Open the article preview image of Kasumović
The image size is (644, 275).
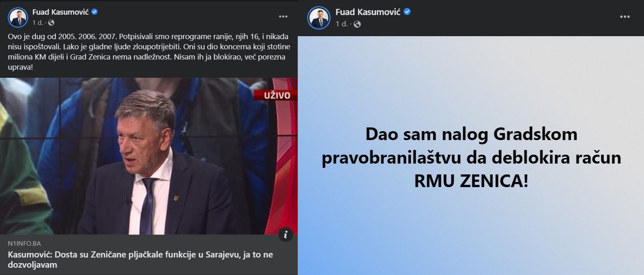click(149, 156)
